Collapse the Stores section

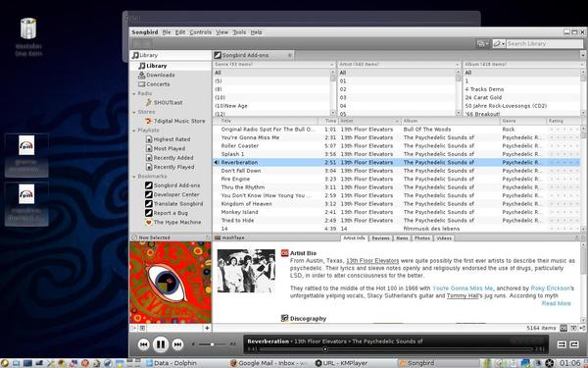134,112
